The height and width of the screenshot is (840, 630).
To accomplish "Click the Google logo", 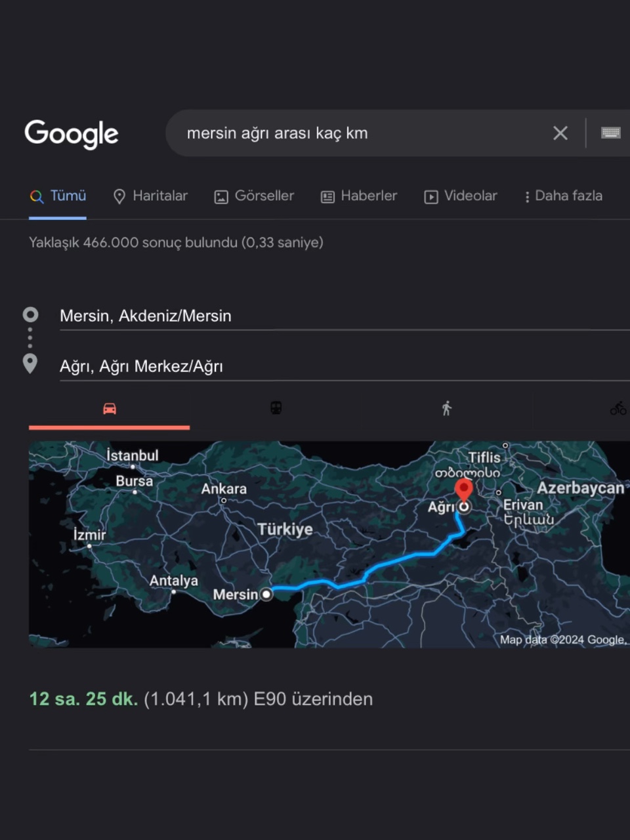I will tap(71, 134).
